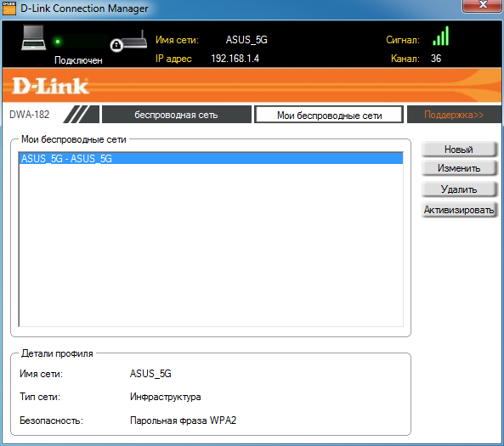Click the green connection status dot
The image size is (504, 446).
(58, 42)
